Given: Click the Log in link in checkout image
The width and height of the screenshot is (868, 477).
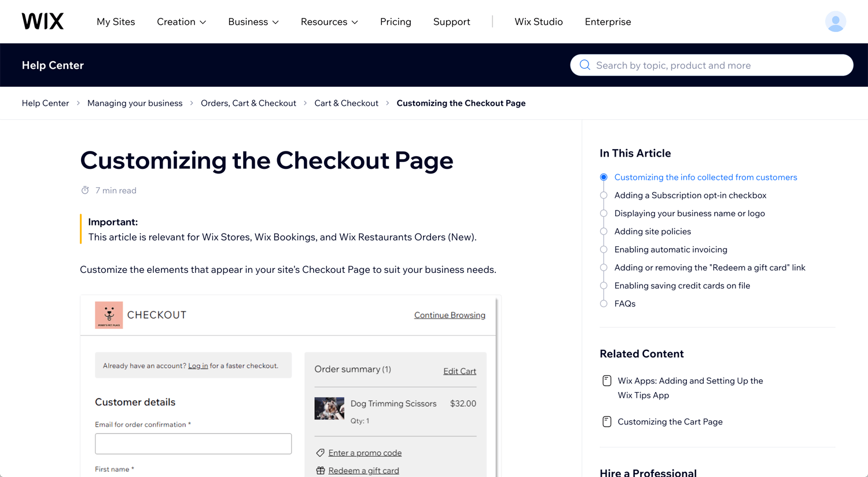Looking at the screenshot, I should (198, 366).
